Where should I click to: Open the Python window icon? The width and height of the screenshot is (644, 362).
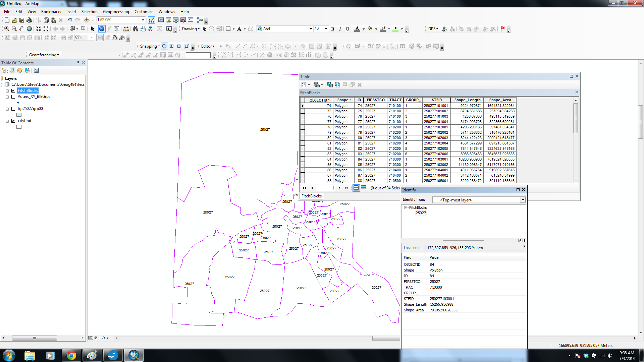coord(191,20)
